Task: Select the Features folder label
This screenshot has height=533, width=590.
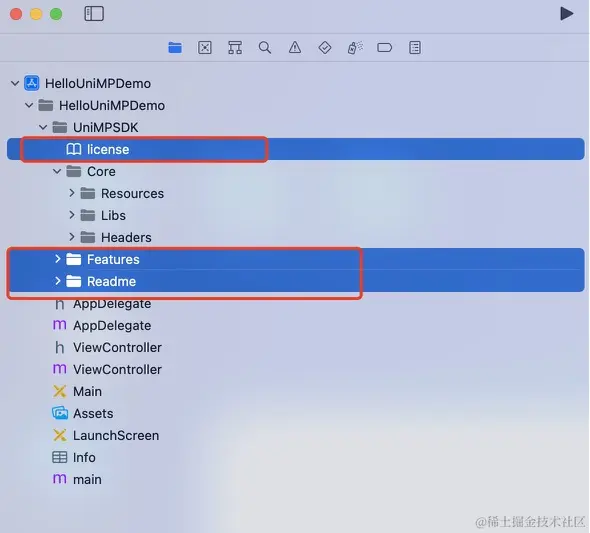Action: pyautogui.click(x=113, y=260)
